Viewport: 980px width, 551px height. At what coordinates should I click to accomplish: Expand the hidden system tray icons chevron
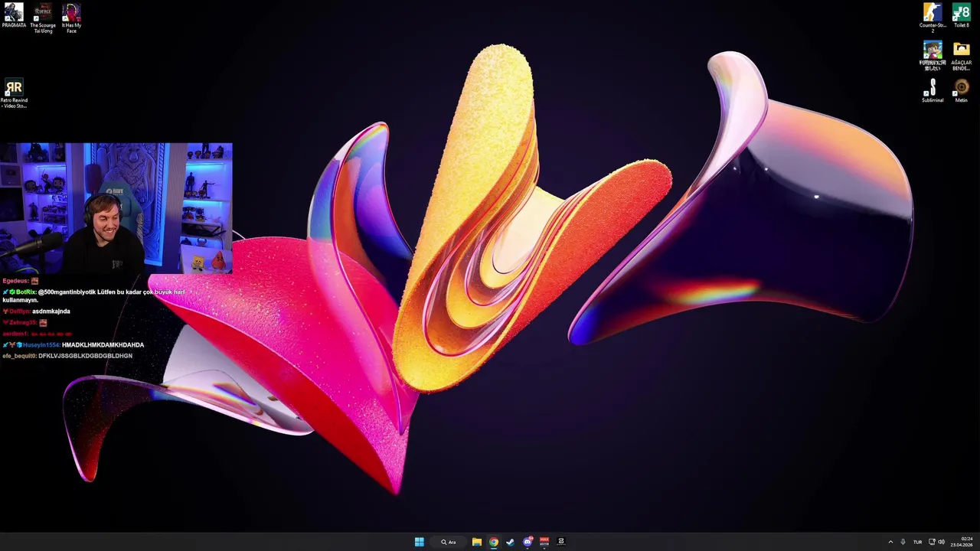coord(890,542)
